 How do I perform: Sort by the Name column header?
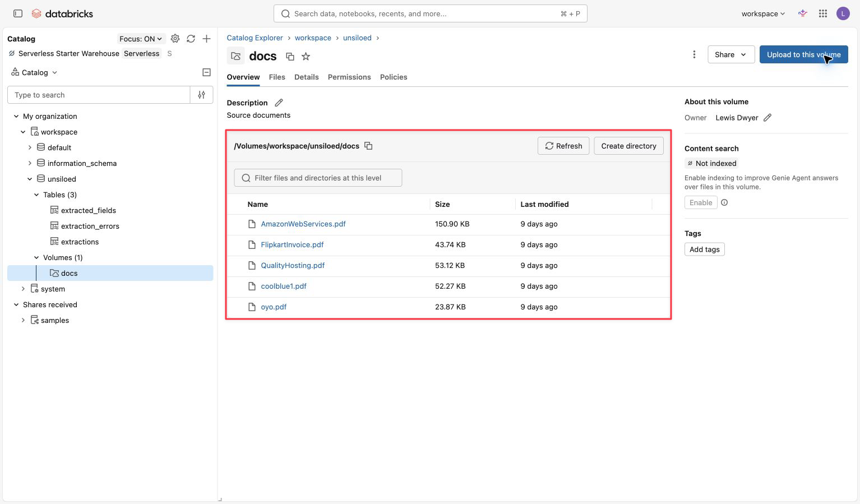258,204
